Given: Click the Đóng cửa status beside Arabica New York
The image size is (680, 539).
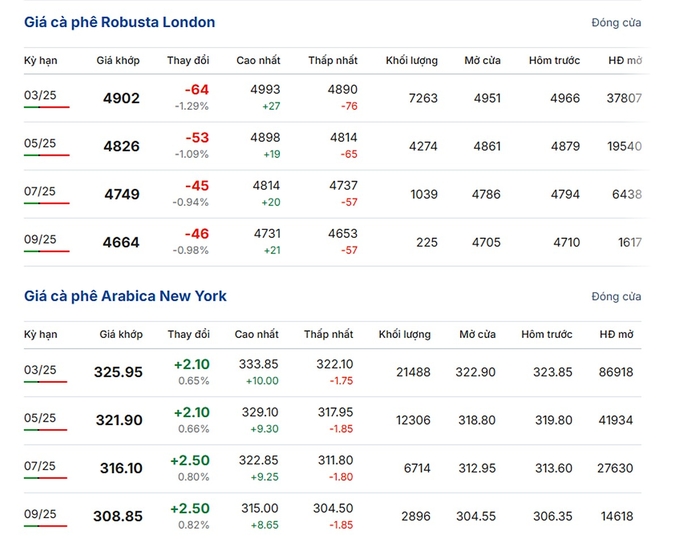Looking at the screenshot, I should pyautogui.click(x=616, y=297).
